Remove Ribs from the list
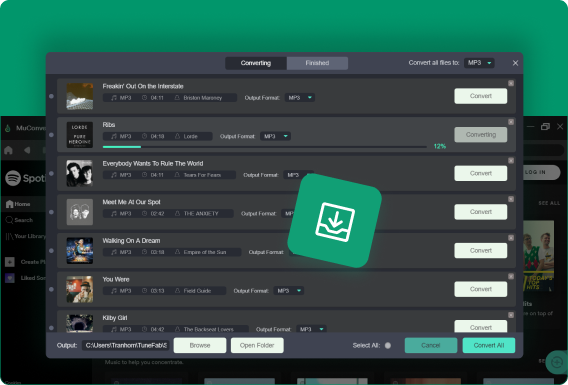Viewport: 568px width, 385px height. point(511,122)
